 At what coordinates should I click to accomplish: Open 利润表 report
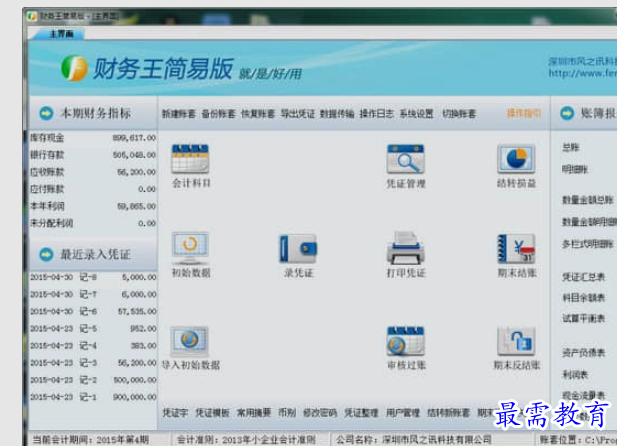pyautogui.click(x=575, y=374)
